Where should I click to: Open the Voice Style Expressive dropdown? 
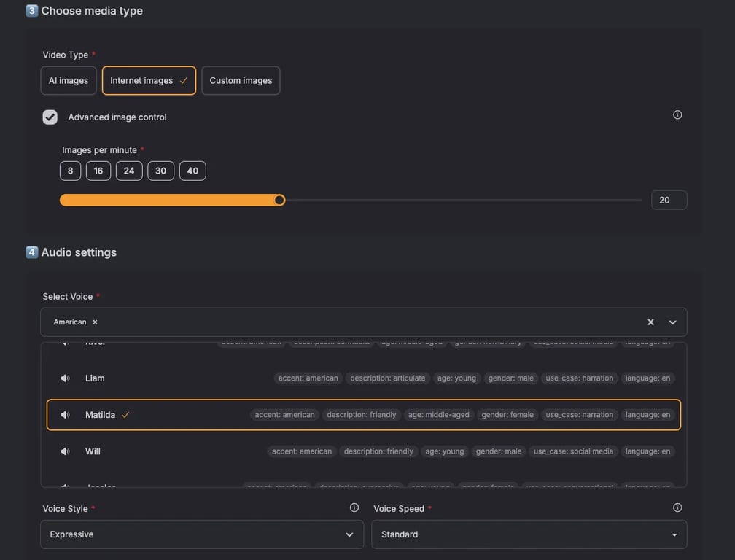202,534
